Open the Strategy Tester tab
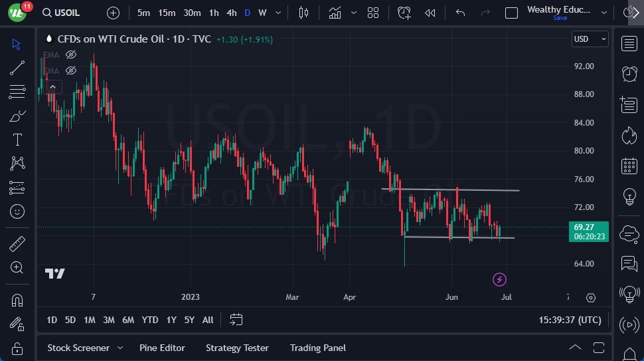 pyautogui.click(x=237, y=348)
